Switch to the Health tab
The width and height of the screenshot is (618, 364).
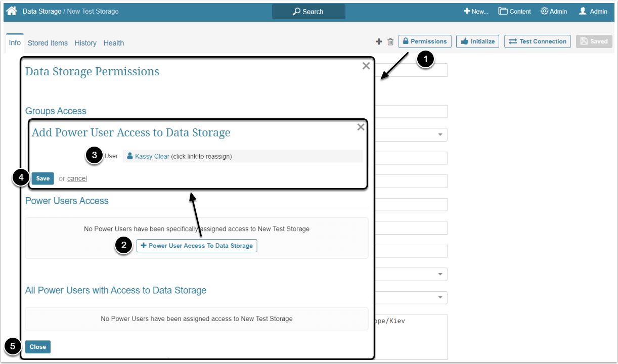(x=114, y=43)
